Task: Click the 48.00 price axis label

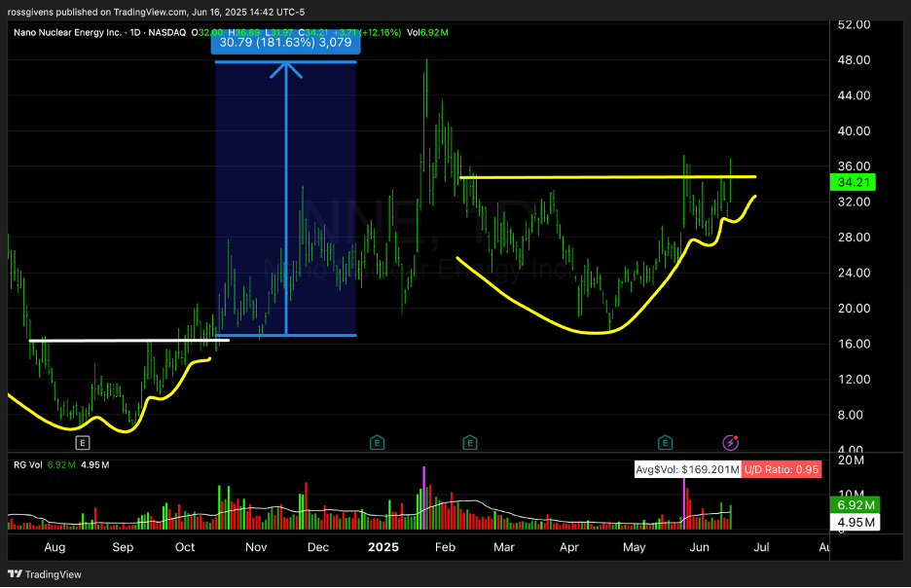Action: tap(854, 59)
